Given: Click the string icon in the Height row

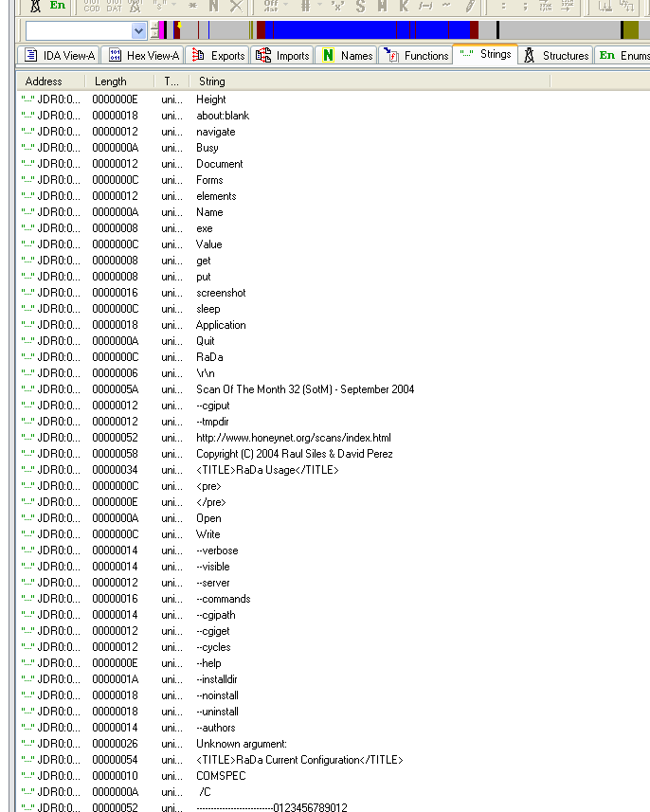Looking at the screenshot, I should point(28,99).
